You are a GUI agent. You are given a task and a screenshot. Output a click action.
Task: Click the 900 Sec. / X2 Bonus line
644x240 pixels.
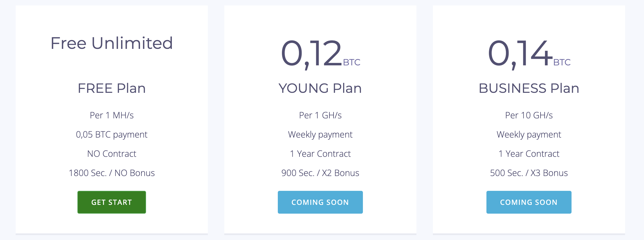(320, 173)
